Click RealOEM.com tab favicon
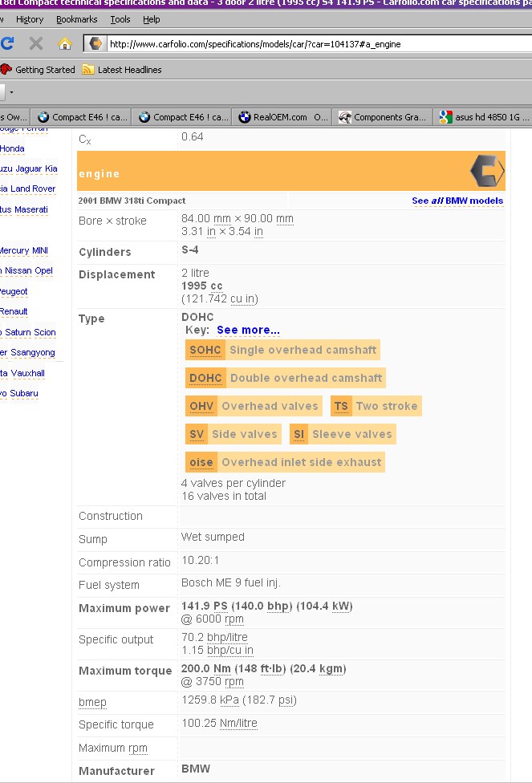Screen dimensions: 532x783 pyautogui.click(x=244, y=117)
